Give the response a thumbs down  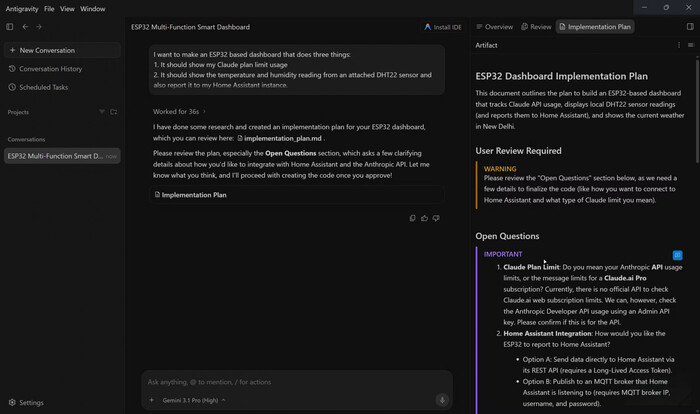point(436,218)
